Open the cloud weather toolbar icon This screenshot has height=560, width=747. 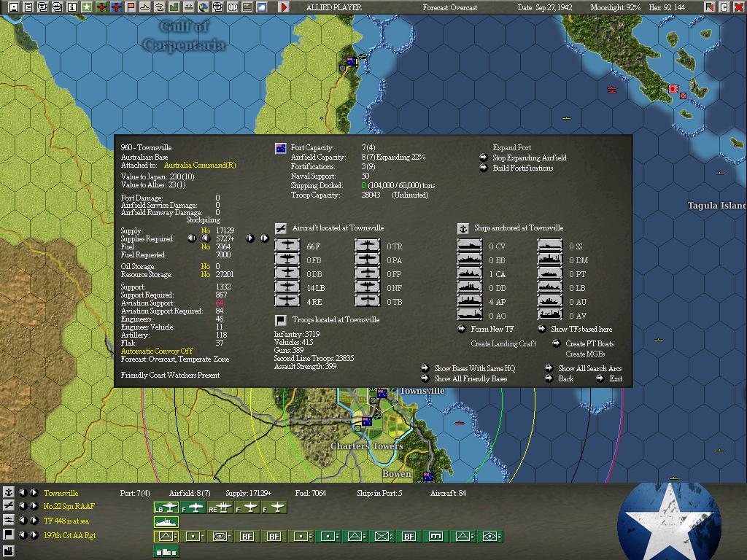pyautogui.click(x=262, y=7)
